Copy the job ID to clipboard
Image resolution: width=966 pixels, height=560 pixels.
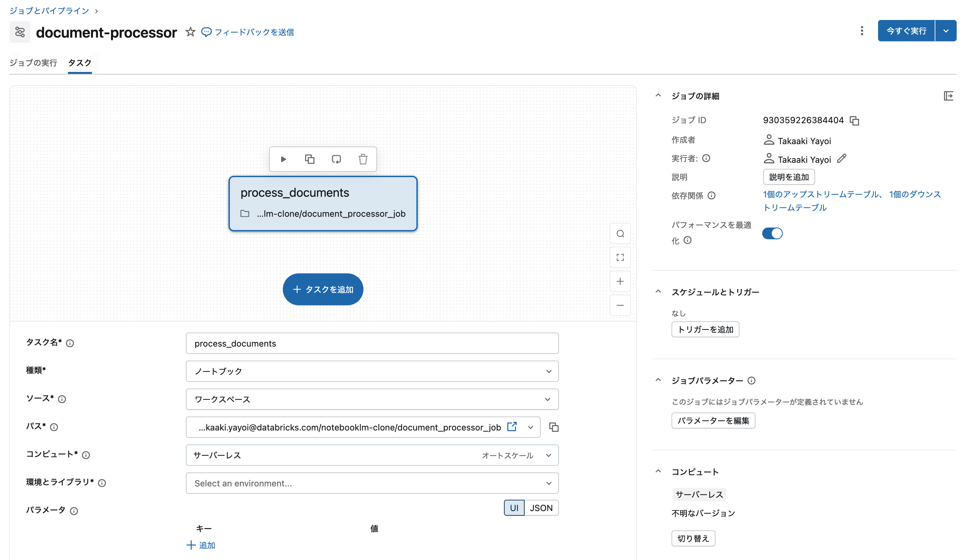[854, 121]
